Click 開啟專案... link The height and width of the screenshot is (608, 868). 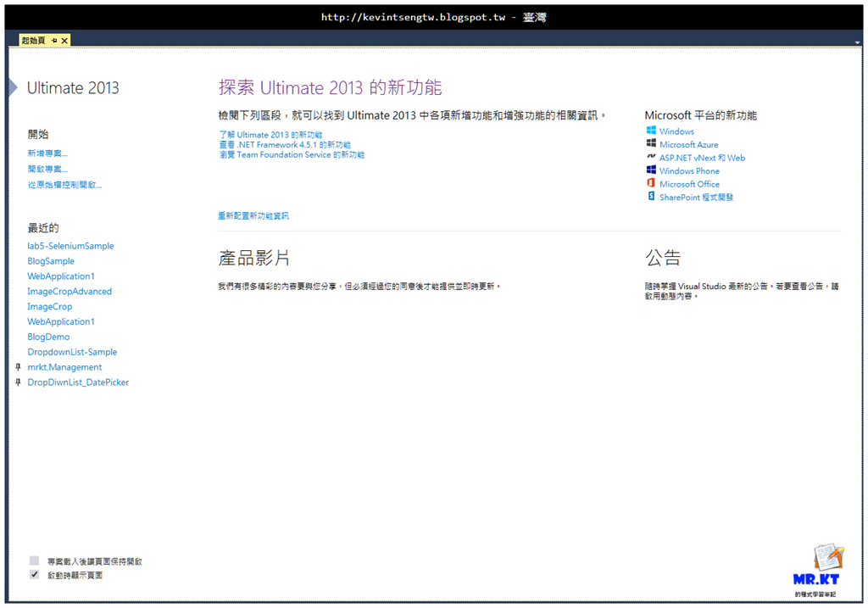coord(47,169)
